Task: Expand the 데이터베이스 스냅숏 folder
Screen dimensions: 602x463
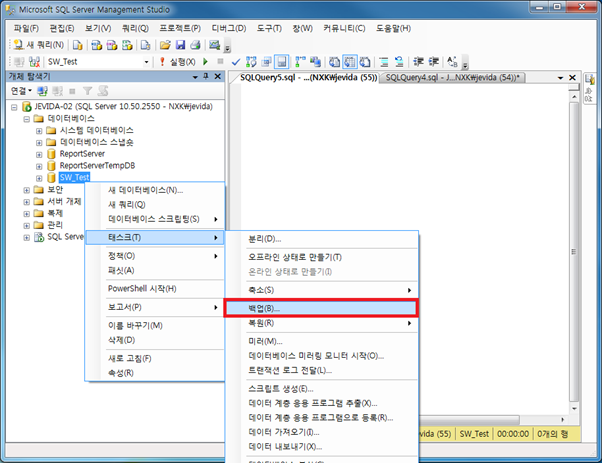Action: (x=39, y=142)
